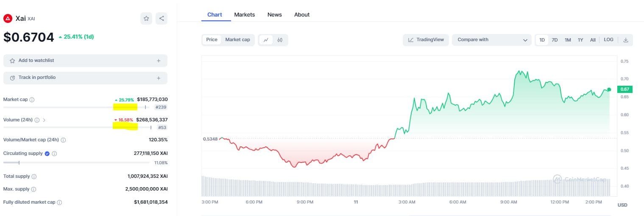Open the News tab
Viewport: 644px width, 216px height.
[x=275, y=15]
